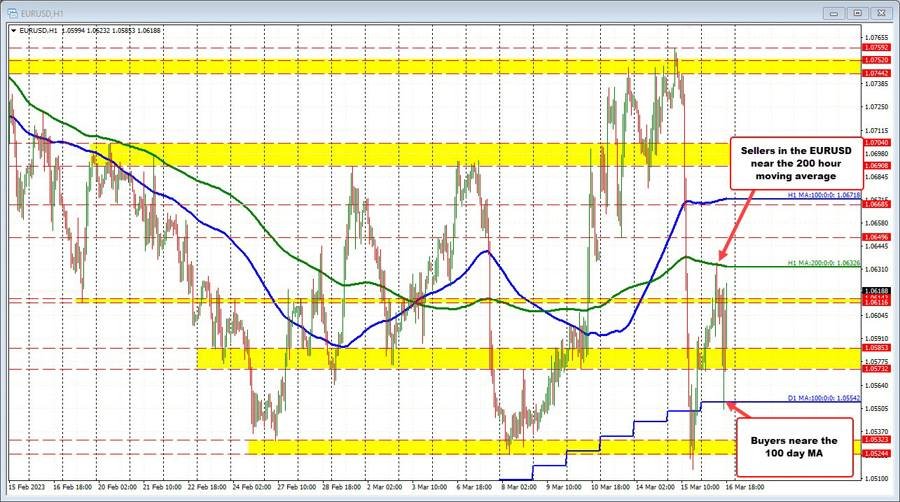Close the EURUSD,H1 chart window
Screen dimensions: 900x502
(886, 13)
